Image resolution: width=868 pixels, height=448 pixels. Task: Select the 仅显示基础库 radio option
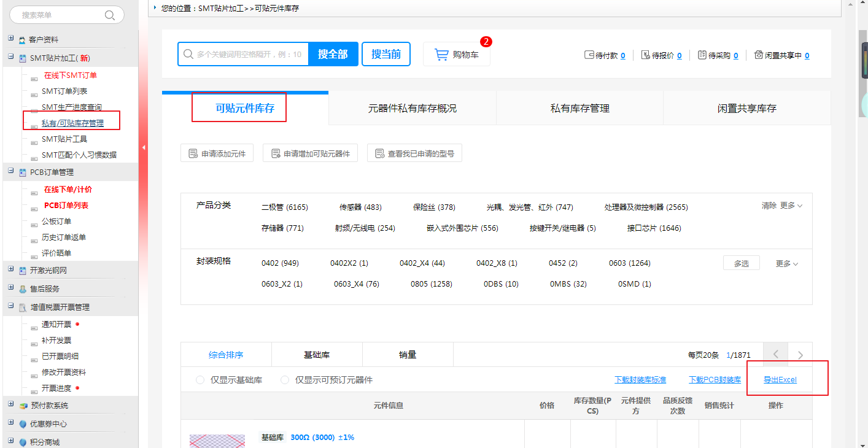[200, 380]
